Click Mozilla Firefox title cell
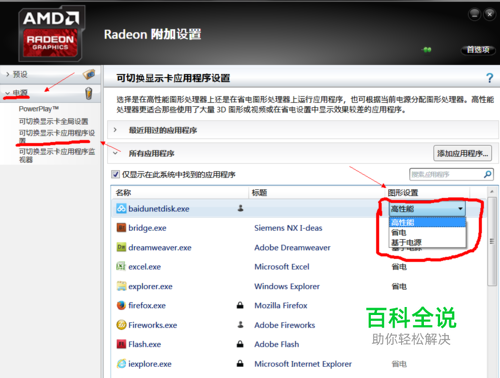 point(281,305)
